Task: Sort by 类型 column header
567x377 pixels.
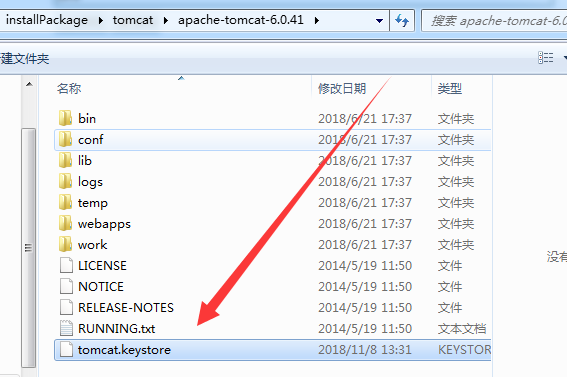Action: (x=449, y=88)
